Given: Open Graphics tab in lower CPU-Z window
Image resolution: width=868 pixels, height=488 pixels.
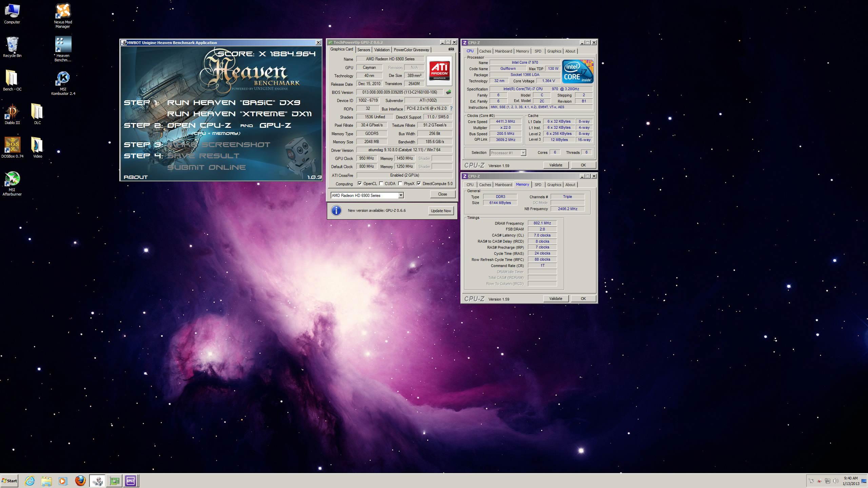Looking at the screenshot, I should 554,185.
